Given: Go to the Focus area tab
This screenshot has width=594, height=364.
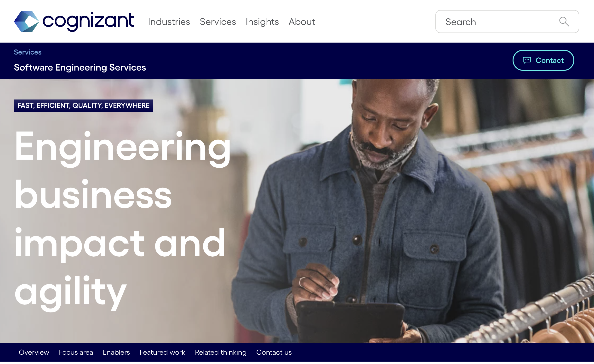Looking at the screenshot, I should click(76, 352).
